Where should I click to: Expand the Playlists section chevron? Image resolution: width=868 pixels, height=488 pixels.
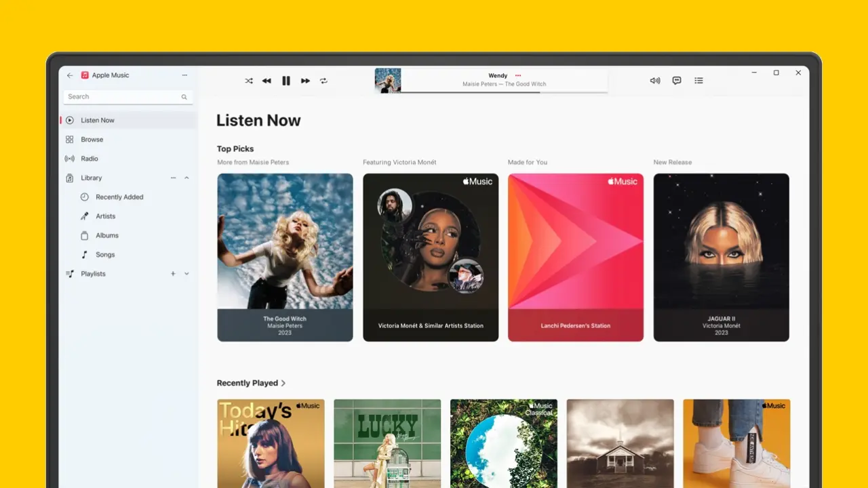(x=186, y=274)
